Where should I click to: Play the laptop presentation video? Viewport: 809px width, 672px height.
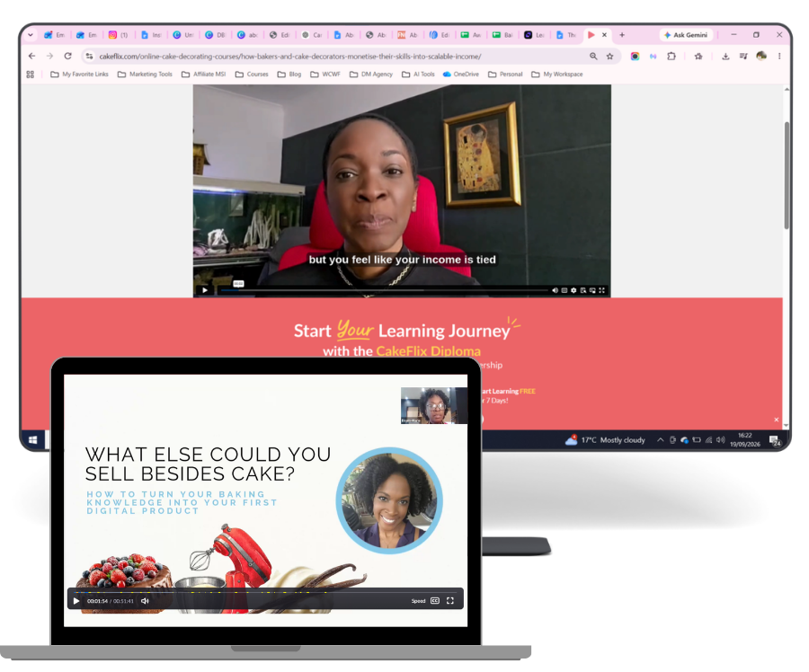pos(76,601)
